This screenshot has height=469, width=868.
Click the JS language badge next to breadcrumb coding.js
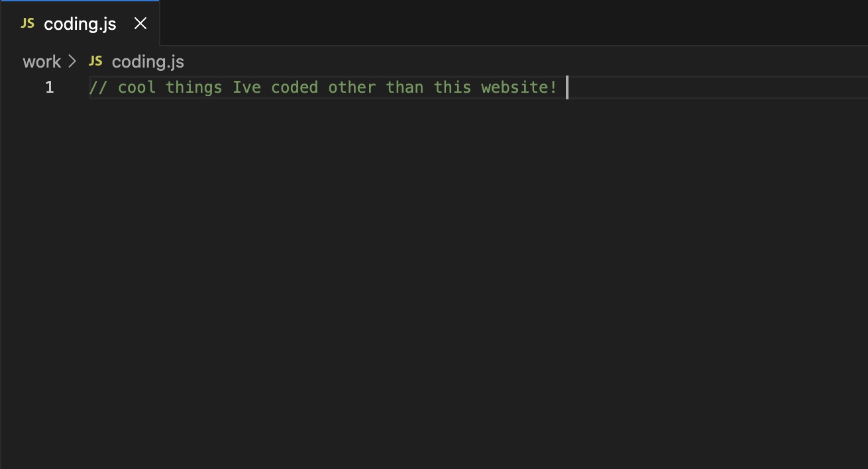tap(96, 61)
